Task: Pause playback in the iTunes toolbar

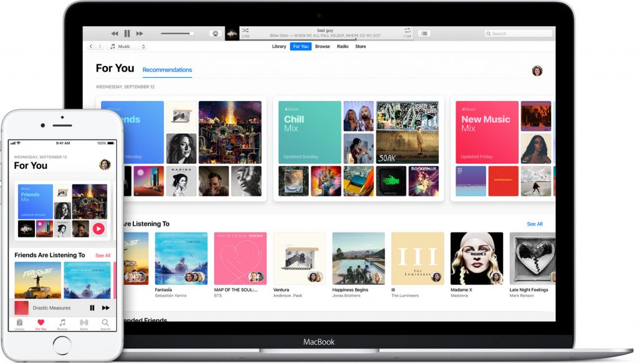Action: [127, 34]
